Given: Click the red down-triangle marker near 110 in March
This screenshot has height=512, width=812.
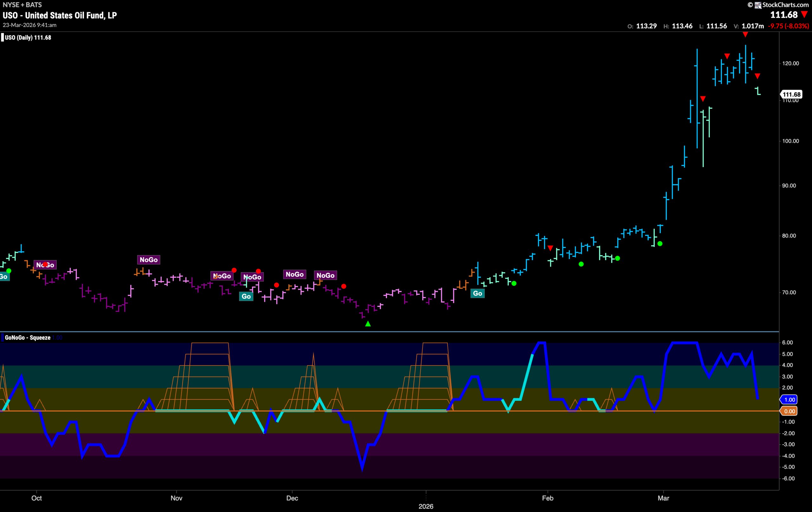Looking at the screenshot, I should 703,99.
